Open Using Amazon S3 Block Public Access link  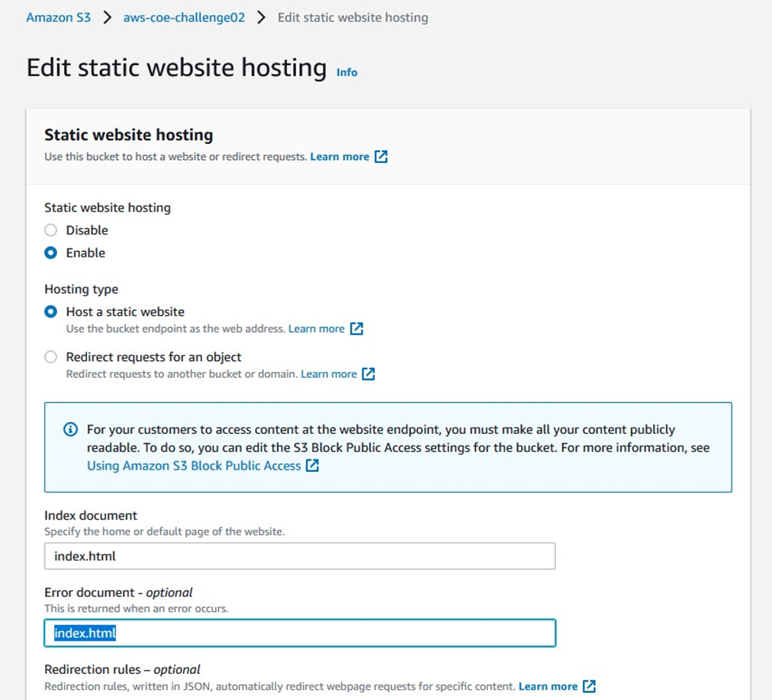click(x=194, y=466)
